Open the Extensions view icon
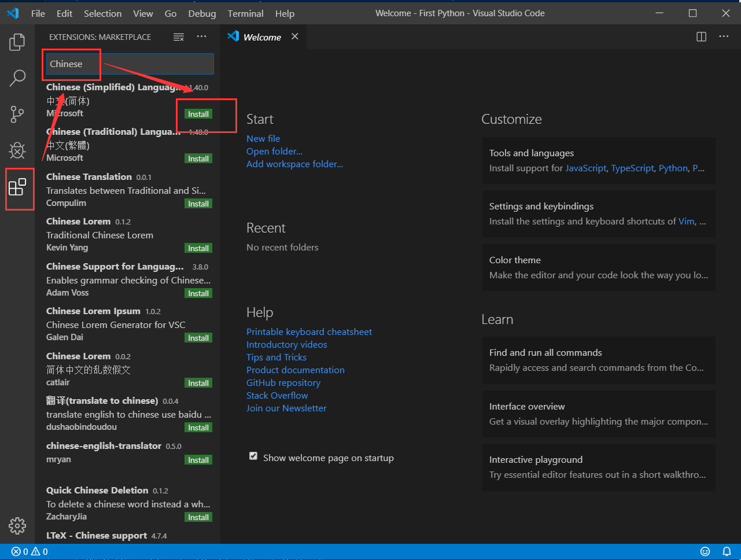Viewport: 741px width, 560px height. [x=17, y=187]
